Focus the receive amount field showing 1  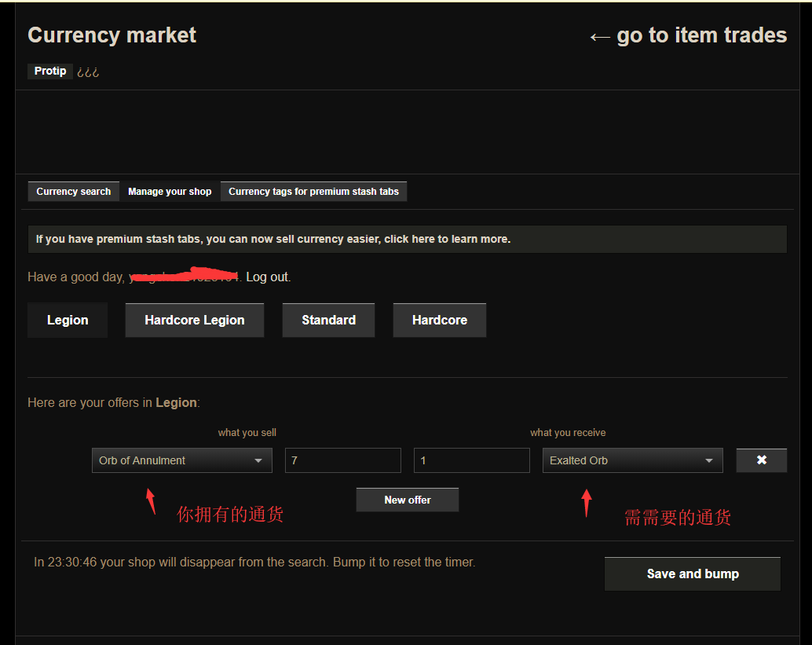click(x=471, y=460)
